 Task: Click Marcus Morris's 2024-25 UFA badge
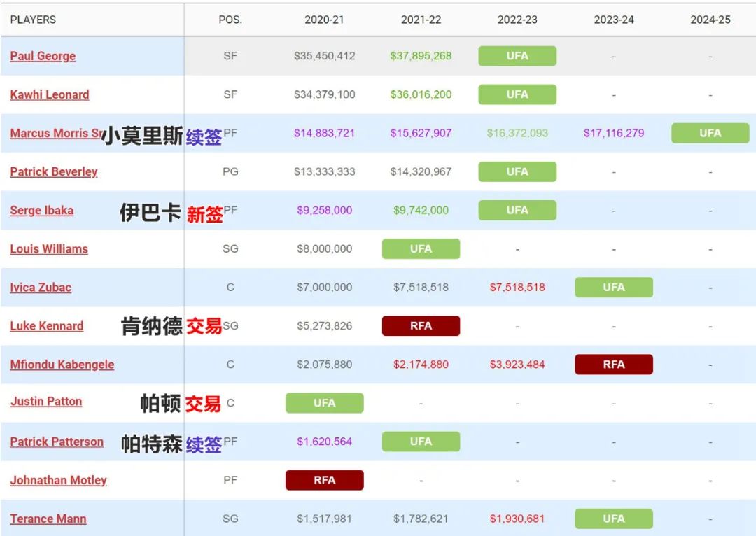[710, 133]
